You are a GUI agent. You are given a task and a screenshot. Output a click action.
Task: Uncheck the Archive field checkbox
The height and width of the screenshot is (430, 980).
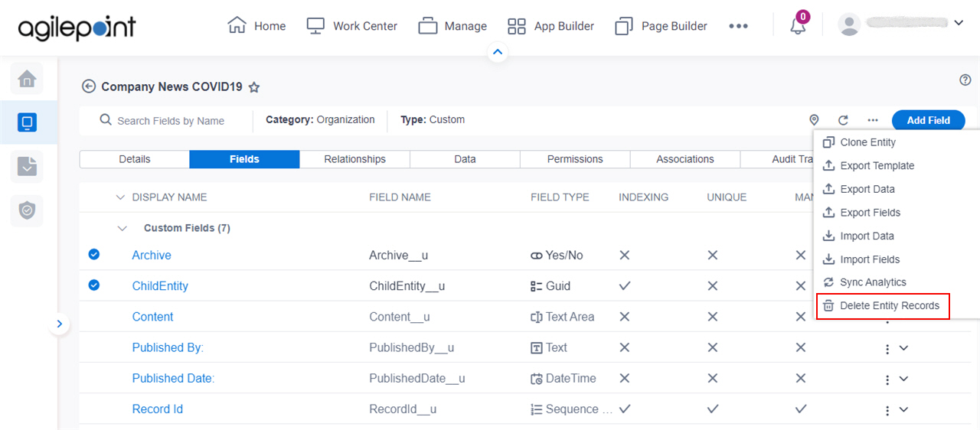[x=93, y=255]
